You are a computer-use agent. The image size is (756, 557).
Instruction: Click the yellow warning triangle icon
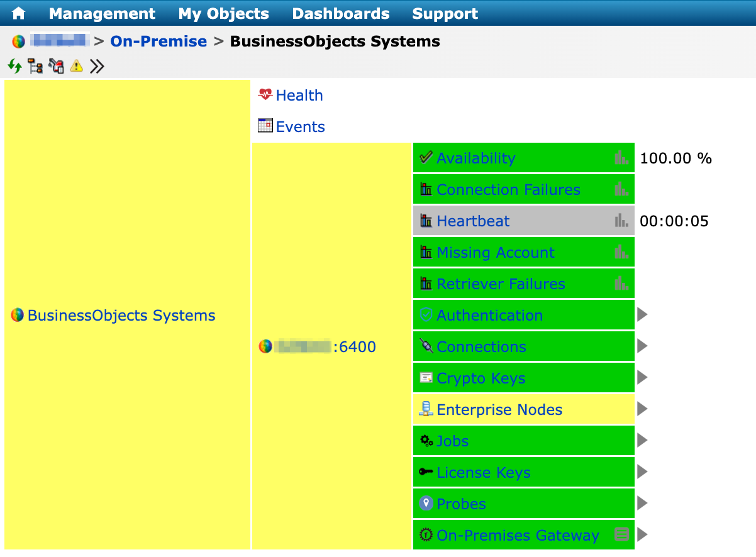pos(76,65)
